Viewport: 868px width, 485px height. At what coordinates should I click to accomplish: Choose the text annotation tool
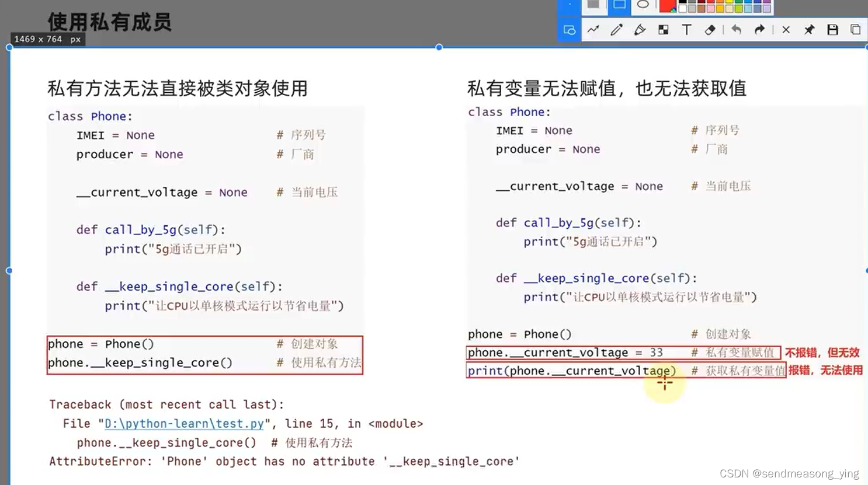pyautogui.click(x=687, y=29)
